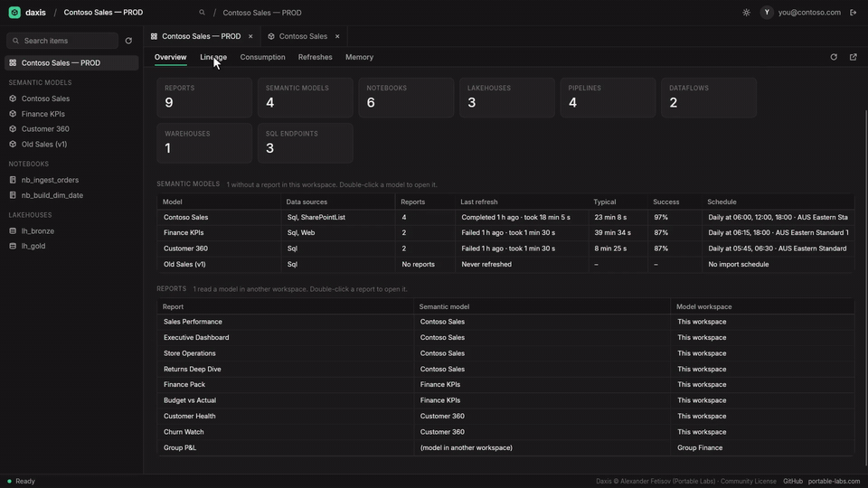Click the Finance KPIs model icon in sidebar
Viewport: 868px width, 488px height.
tap(13, 114)
